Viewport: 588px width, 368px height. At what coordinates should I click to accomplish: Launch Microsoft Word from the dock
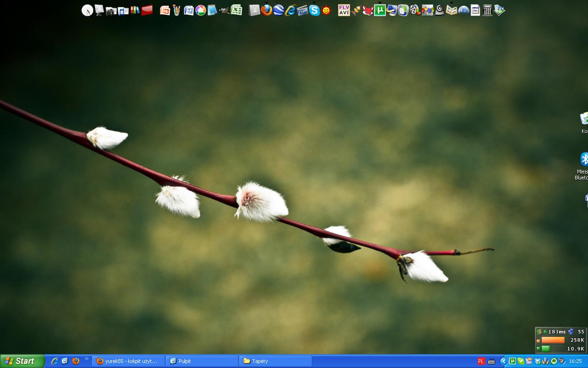click(x=189, y=10)
